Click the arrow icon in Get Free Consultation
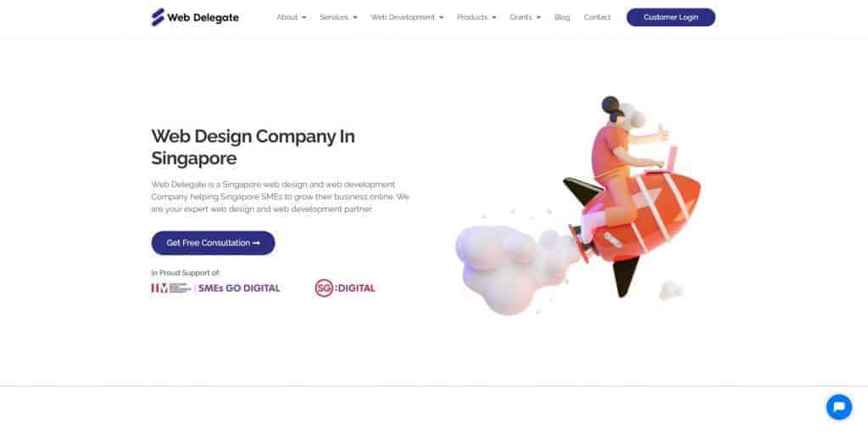The image size is (868, 435). point(256,243)
